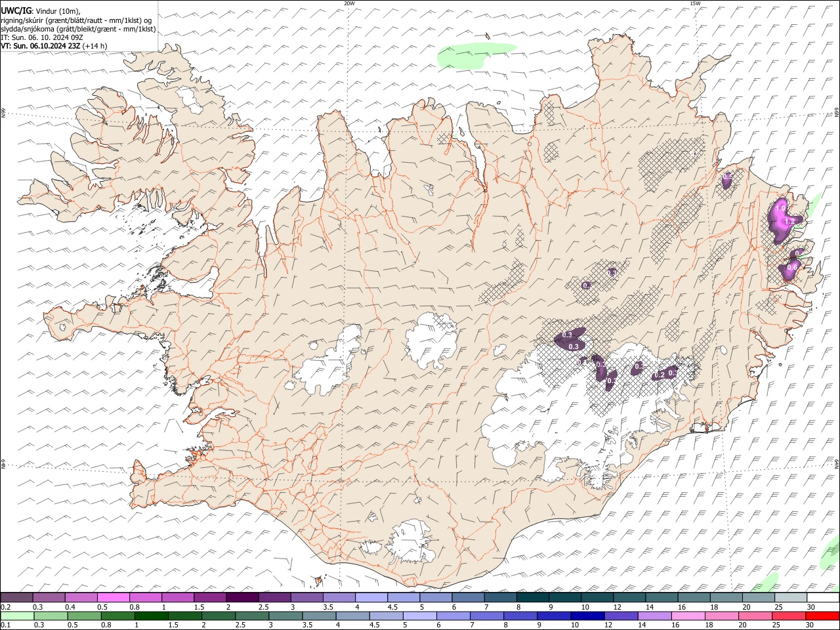Image resolution: width=840 pixels, height=630 pixels.
Task: Click the 1.0 snowfall value in the east
Action: [x=780, y=208]
